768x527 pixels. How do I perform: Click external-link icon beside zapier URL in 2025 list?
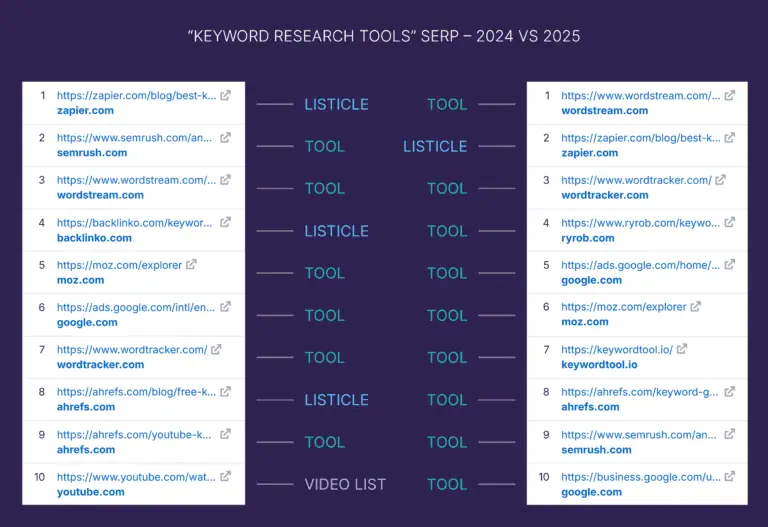pos(730,138)
